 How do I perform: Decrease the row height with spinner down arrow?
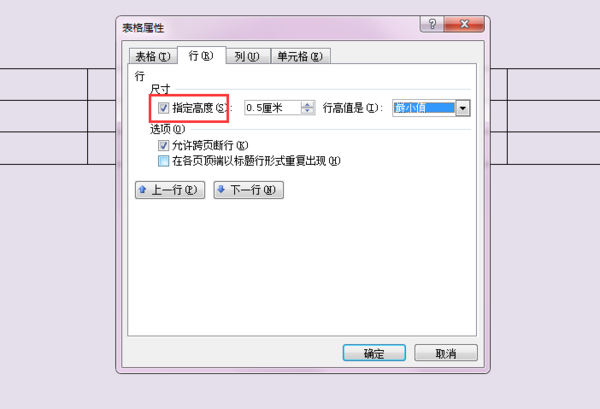[x=307, y=111]
